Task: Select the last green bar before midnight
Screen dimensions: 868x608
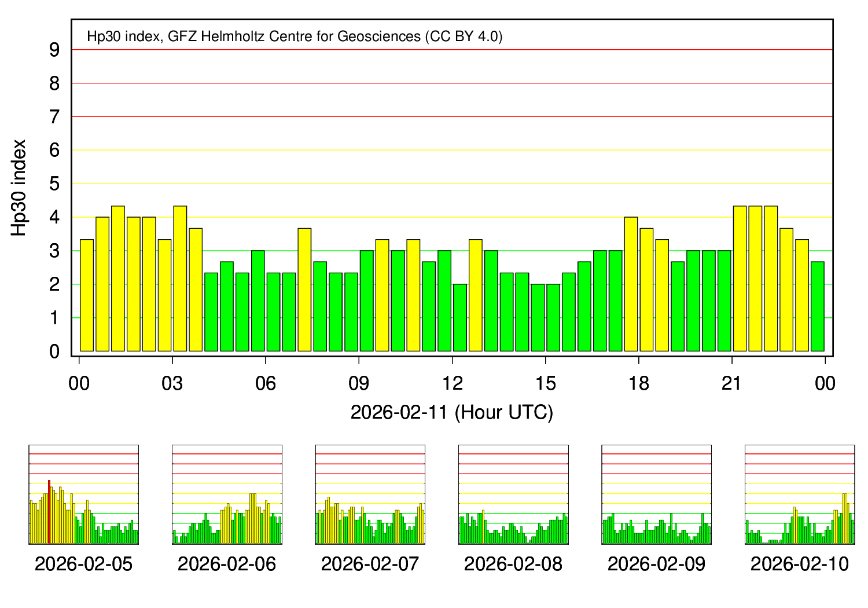Action: coord(818,306)
